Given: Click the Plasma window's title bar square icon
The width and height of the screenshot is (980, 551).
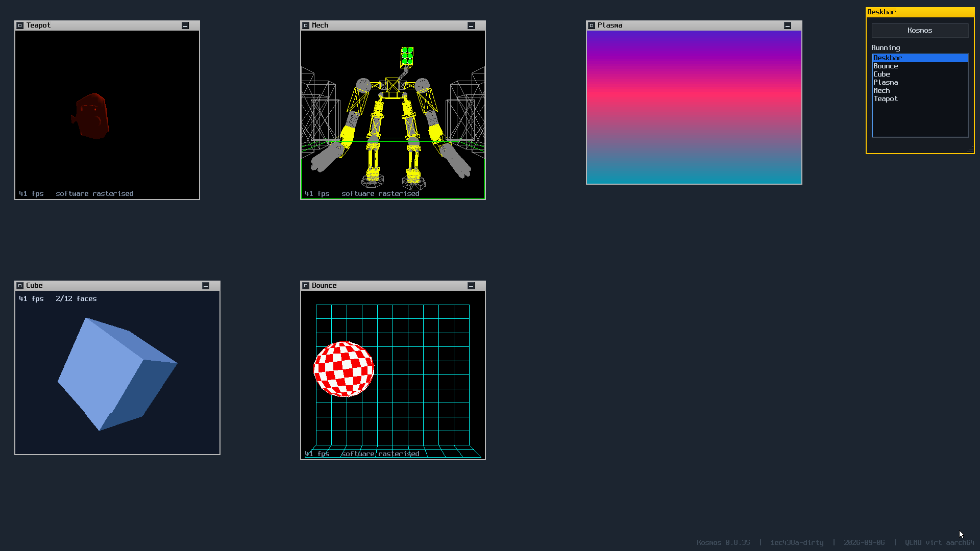Looking at the screenshot, I should click(592, 26).
